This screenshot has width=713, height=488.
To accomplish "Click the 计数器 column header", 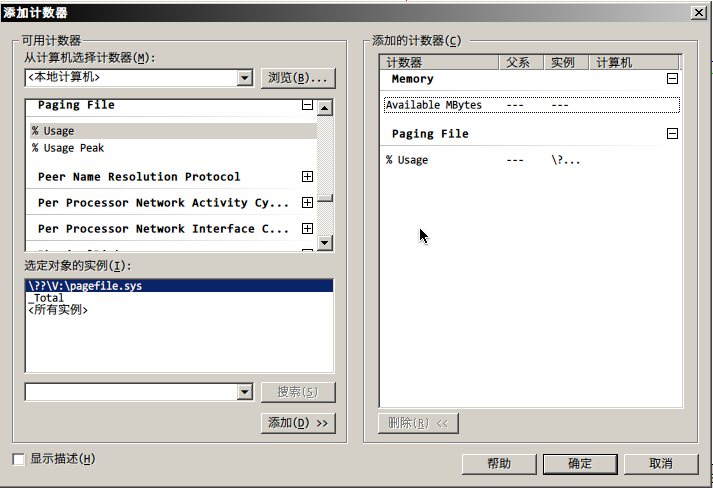I will (x=438, y=62).
